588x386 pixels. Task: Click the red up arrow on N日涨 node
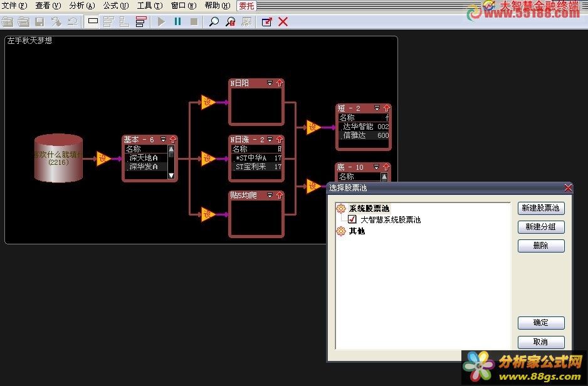click(280, 139)
